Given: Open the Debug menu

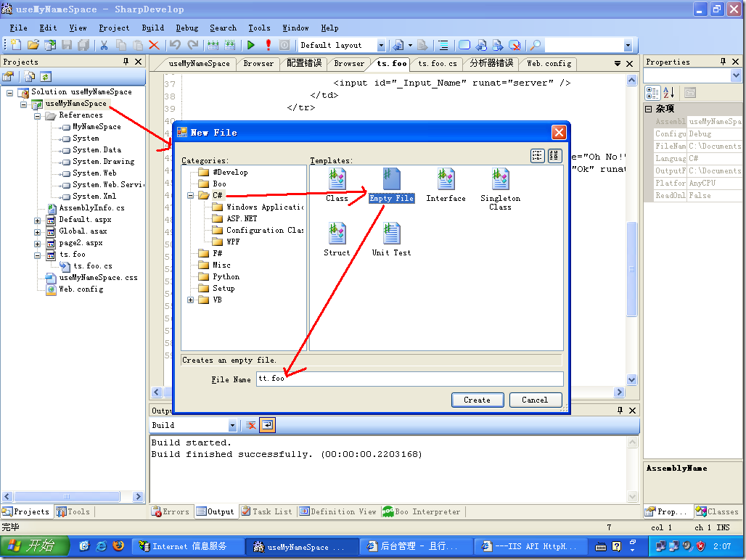Looking at the screenshot, I should [x=186, y=28].
